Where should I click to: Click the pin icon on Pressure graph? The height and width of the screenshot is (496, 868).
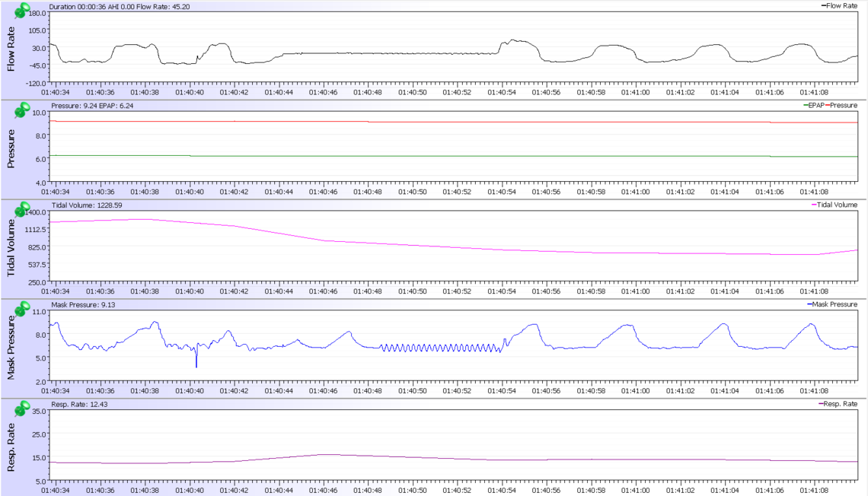click(x=22, y=110)
